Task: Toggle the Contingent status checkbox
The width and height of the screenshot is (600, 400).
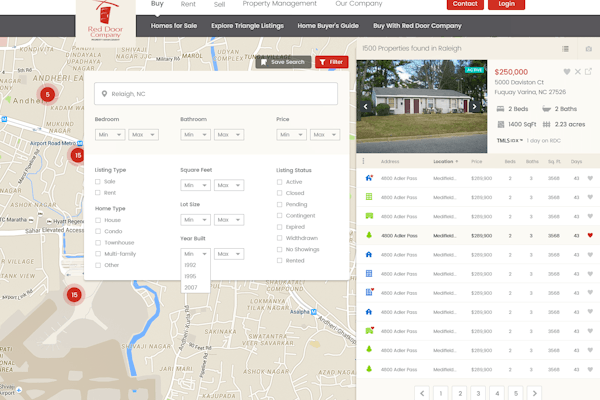Action: (x=279, y=216)
